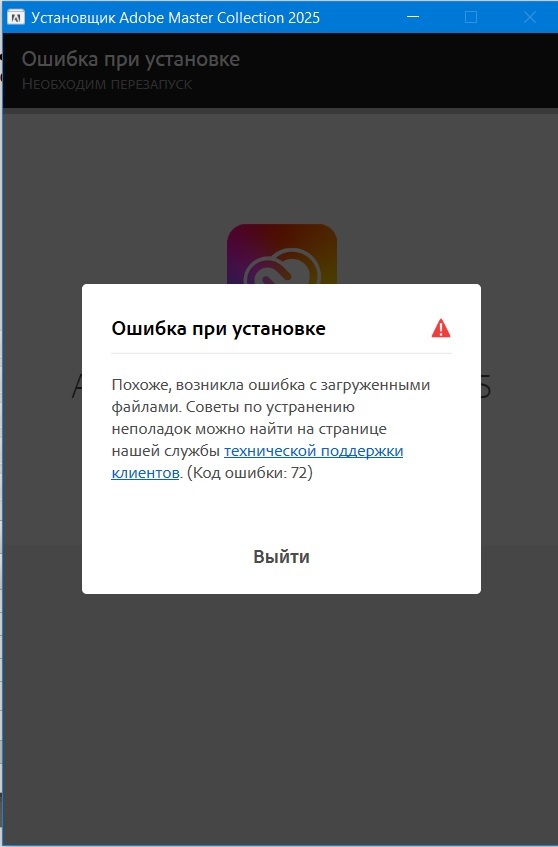Click the greyed-out maximize window icon
Image resolution: width=558 pixels, height=847 pixels.
[471, 17]
